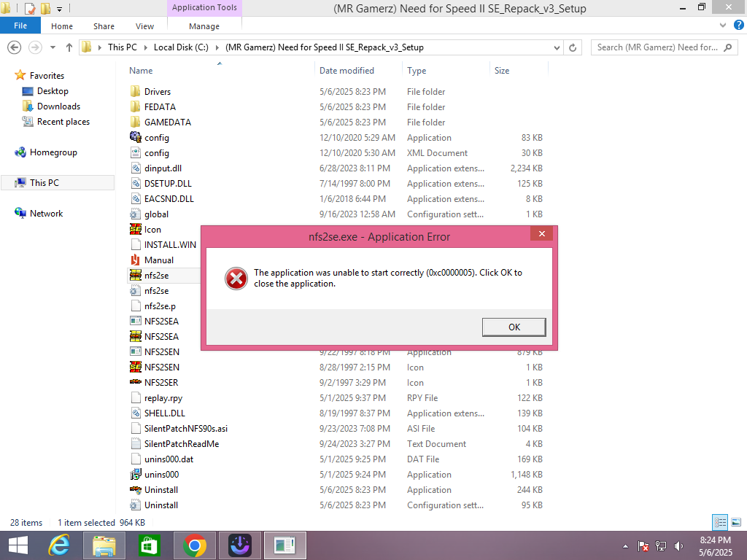Image resolution: width=747 pixels, height=560 pixels.
Task: Select This PC in the navigation pane
Action: [44, 182]
